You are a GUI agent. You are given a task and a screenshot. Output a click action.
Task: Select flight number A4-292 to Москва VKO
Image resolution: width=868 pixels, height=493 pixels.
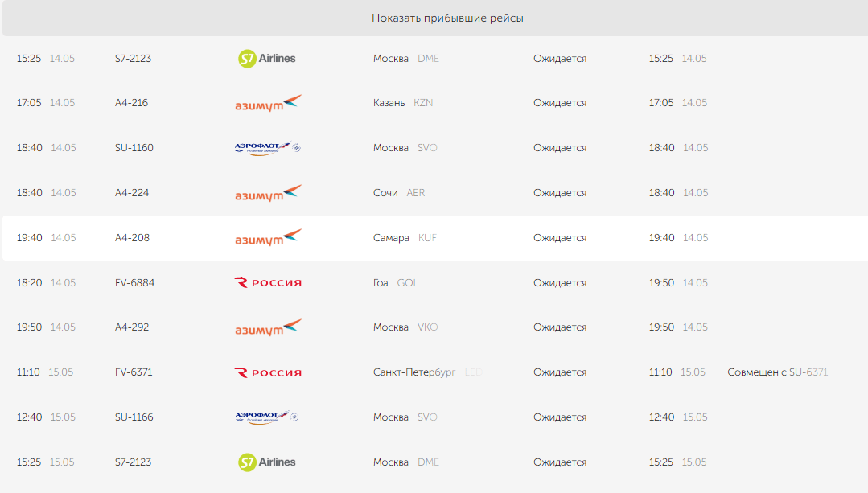click(132, 327)
